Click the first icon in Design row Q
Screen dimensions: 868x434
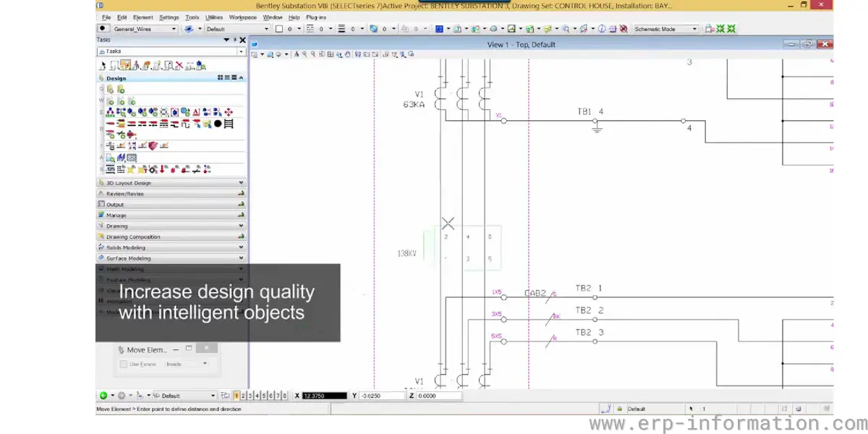[111, 89]
